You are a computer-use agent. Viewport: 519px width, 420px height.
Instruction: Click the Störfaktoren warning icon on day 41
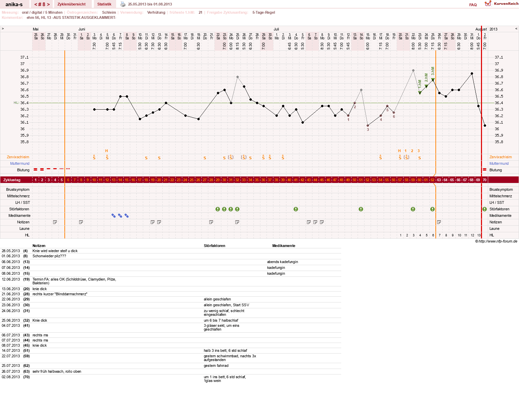(x=296, y=209)
